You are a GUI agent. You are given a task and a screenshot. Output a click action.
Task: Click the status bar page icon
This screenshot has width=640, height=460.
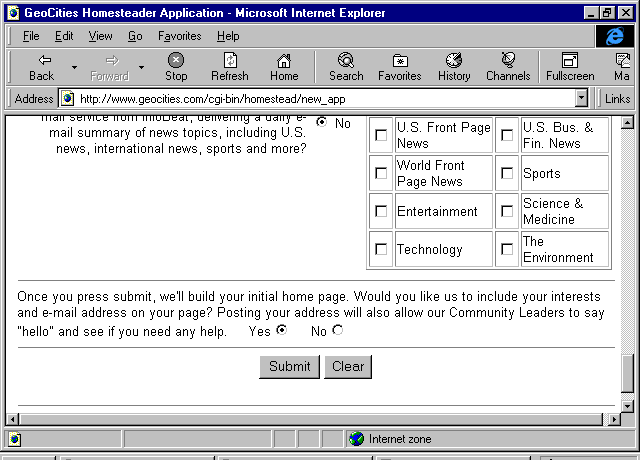pos(14,439)
